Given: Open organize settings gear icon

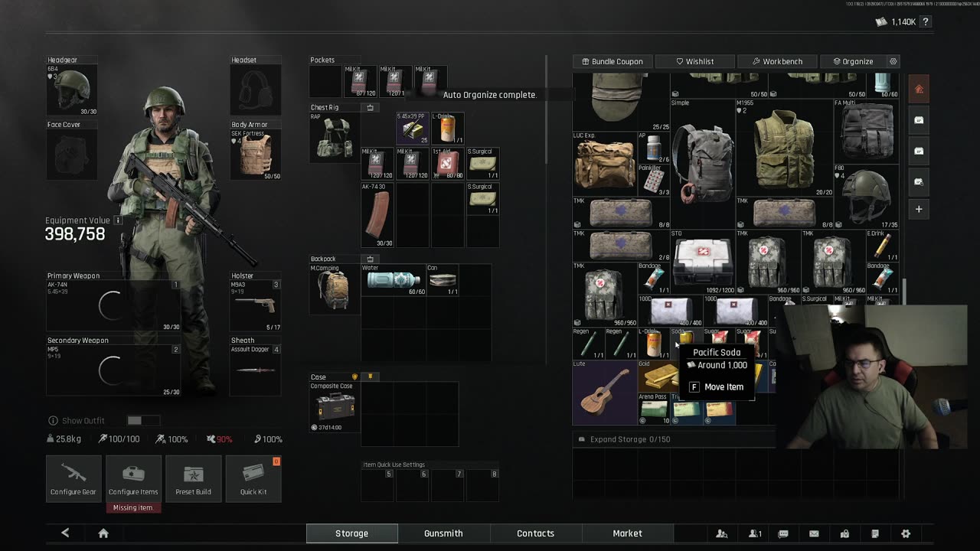Looking at the screenshot, I should [x=893, y=61].
